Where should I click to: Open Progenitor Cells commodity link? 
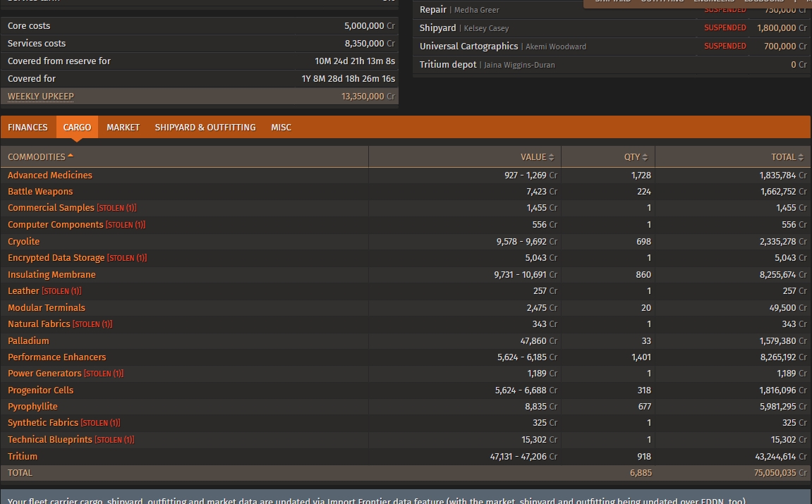click(x=40, y=391)
